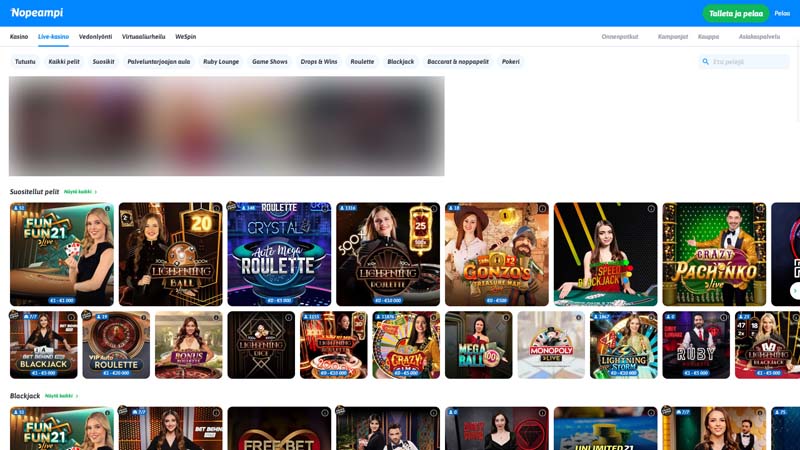Select Palveluntarjoajan aula filter chip
The image size is (800, 450).
(x=159, y=62)
